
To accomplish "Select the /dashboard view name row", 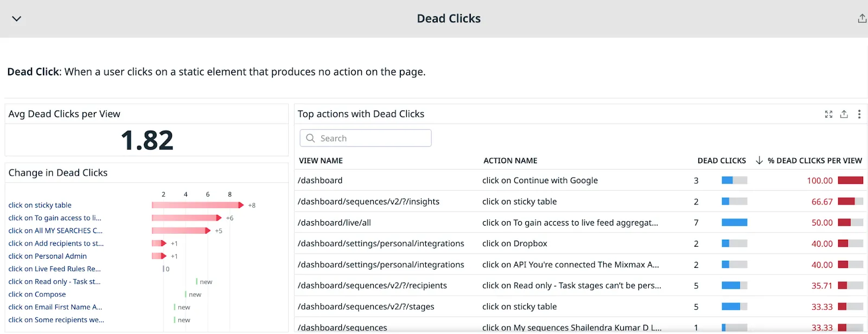I will [x=320, y=181].
